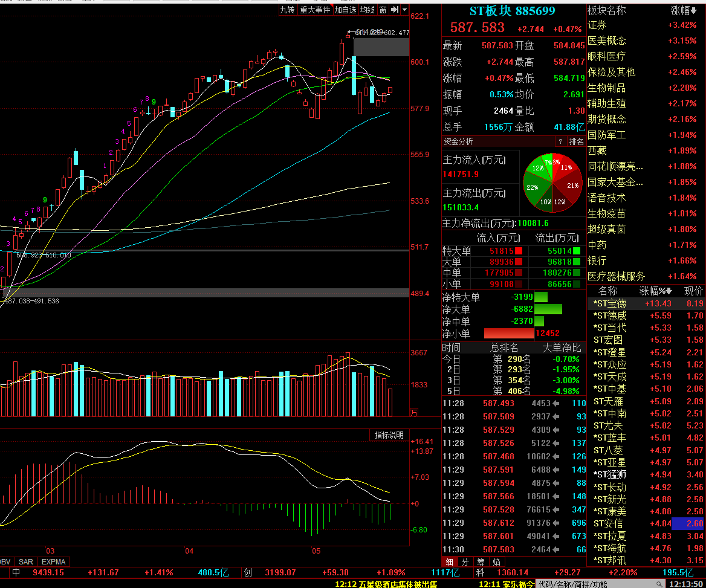The width and height of the screenshot is (706, 588).
Task: Select the 证券 sector row
Action: point(646,25)
